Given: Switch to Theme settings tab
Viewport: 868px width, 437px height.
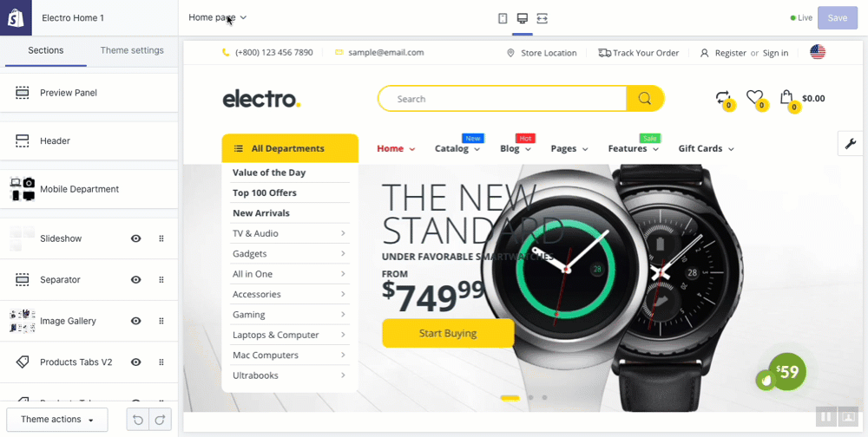Looking at the screenshot, I should tap(132, 50).
